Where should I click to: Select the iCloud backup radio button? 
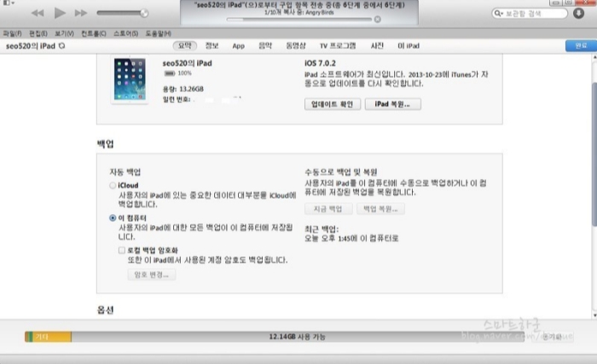113,186
